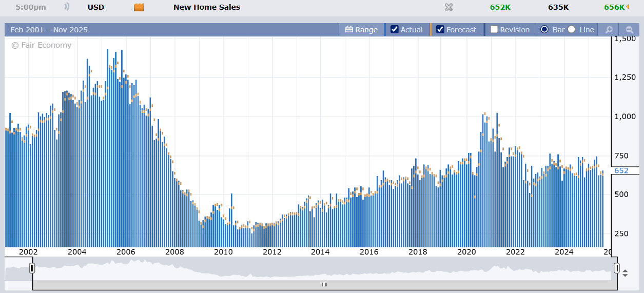Close the New Home Sales detail panel
644x293 pixels.
click(448, 7)
